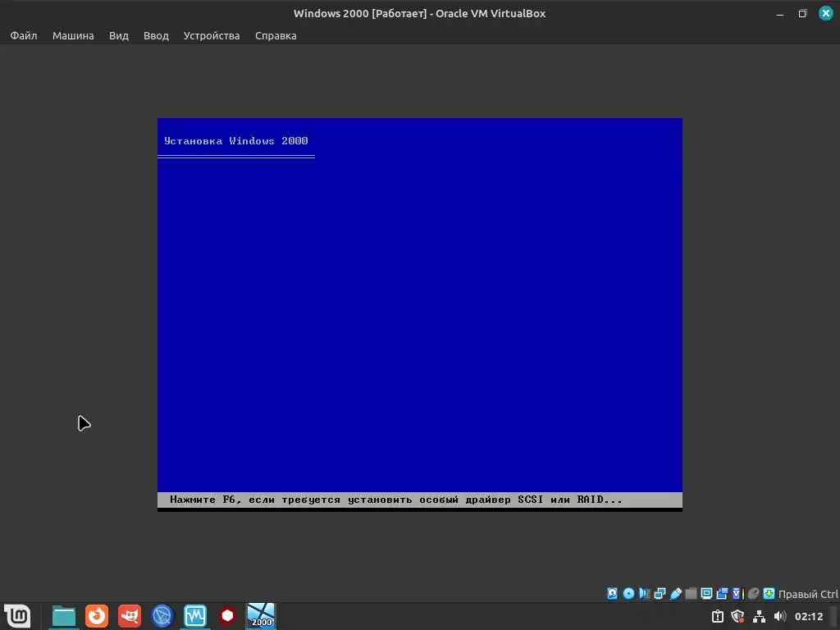Click the display status icon

click(706, 594)
